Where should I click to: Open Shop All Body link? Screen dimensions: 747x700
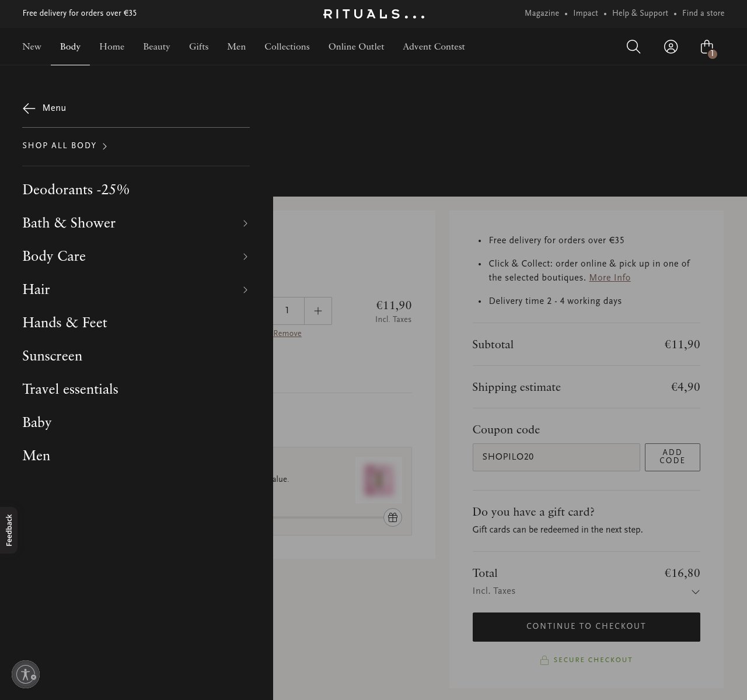[65, 146]
